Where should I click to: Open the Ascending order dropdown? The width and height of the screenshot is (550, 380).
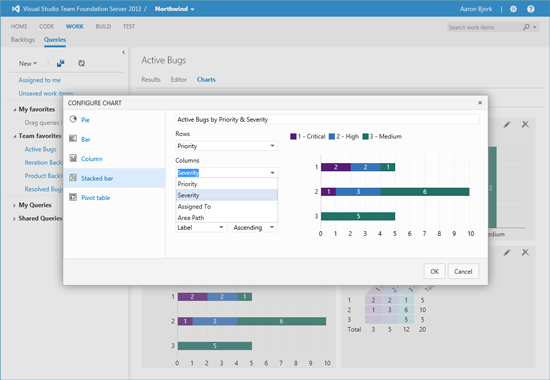pos(255,227)
